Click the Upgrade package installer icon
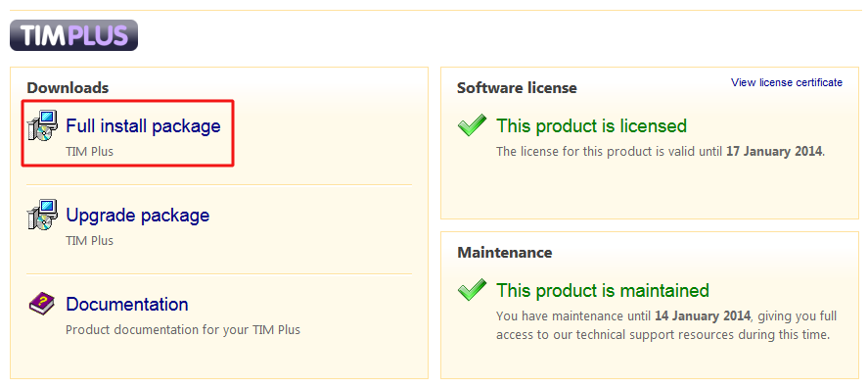Viewport: 868px width, 387px height. [43, 215]
